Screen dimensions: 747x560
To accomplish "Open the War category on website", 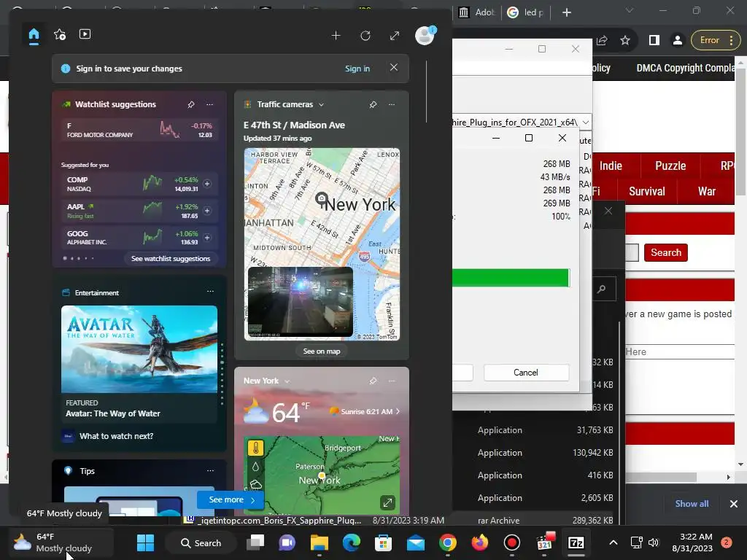I will click(x=706, y=192).
